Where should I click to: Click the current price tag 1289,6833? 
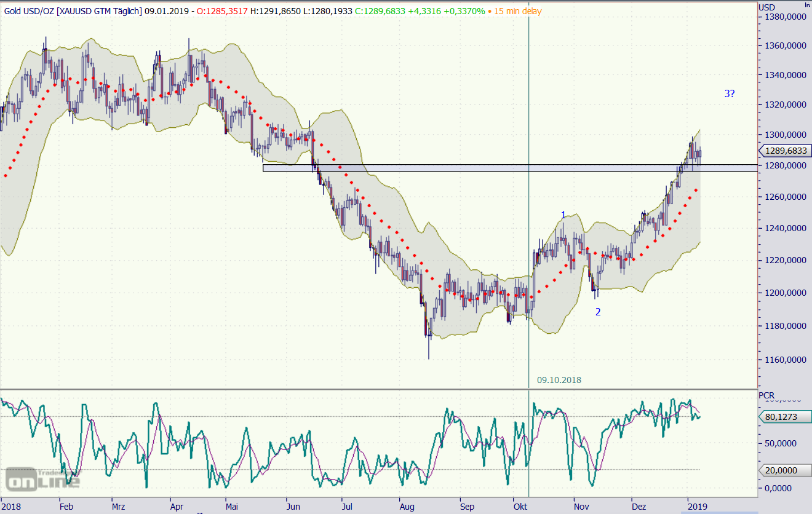[x=786, y=151]
